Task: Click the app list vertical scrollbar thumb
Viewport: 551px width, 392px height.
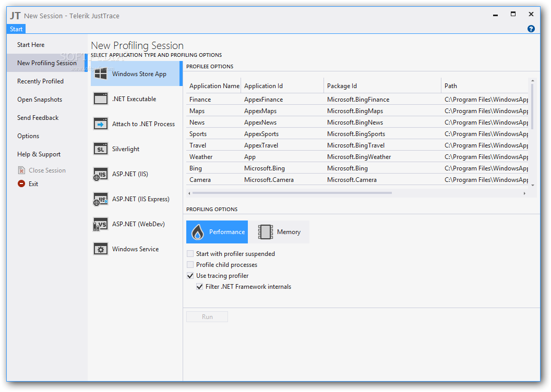Action: pyautogui.click(x=533, y=107)
